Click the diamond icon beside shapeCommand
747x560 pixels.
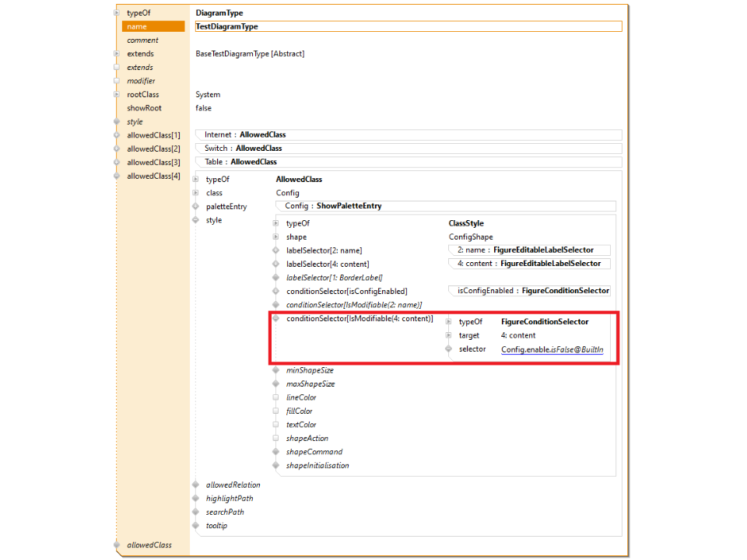[275, 452]
